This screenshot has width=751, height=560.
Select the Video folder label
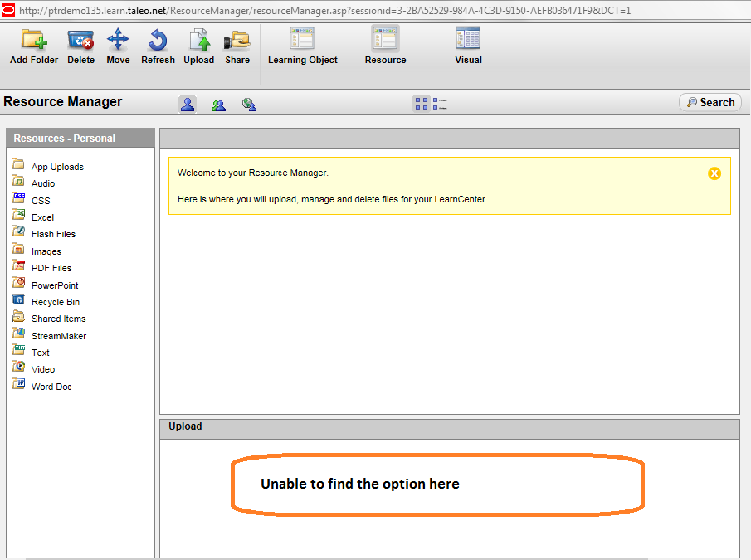[43, 369]
